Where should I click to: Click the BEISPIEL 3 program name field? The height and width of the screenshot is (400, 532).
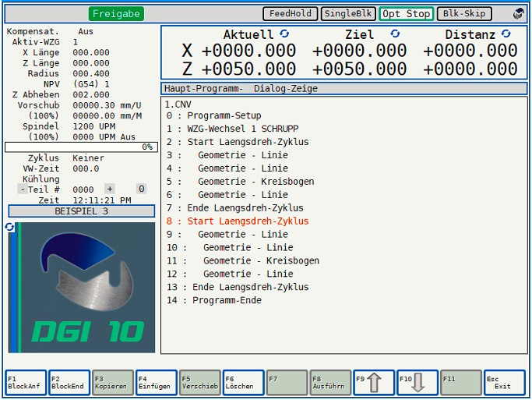click(x=82, y=211)
